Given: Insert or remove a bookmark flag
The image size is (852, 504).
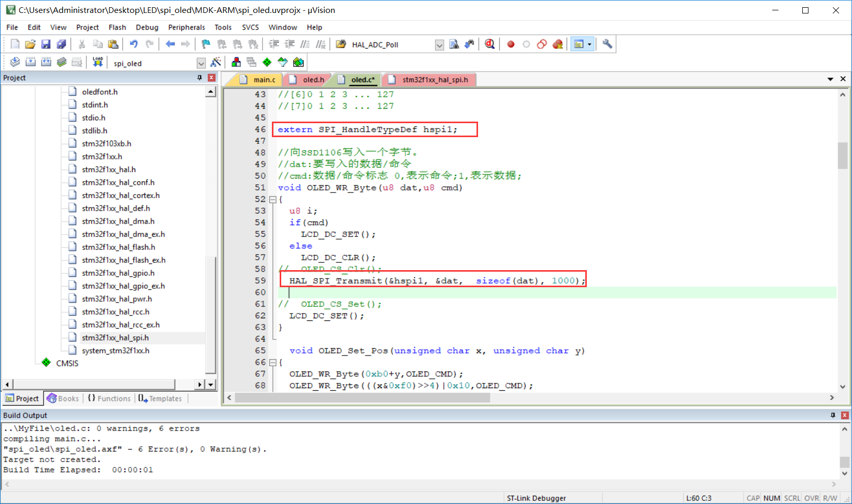Looking at the screenshot, I should (x=206, y=45).
